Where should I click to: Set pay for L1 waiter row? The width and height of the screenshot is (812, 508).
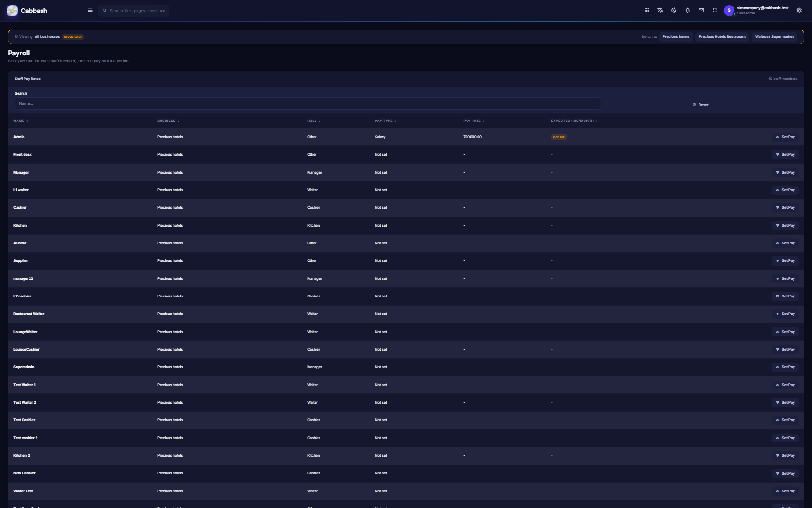pyautogui.click(x=785, y=190)
